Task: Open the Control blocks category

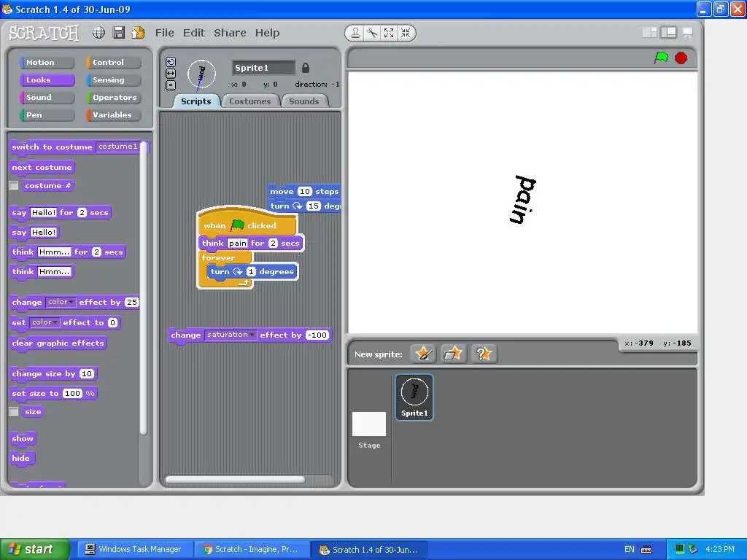Action: [113, 63]
